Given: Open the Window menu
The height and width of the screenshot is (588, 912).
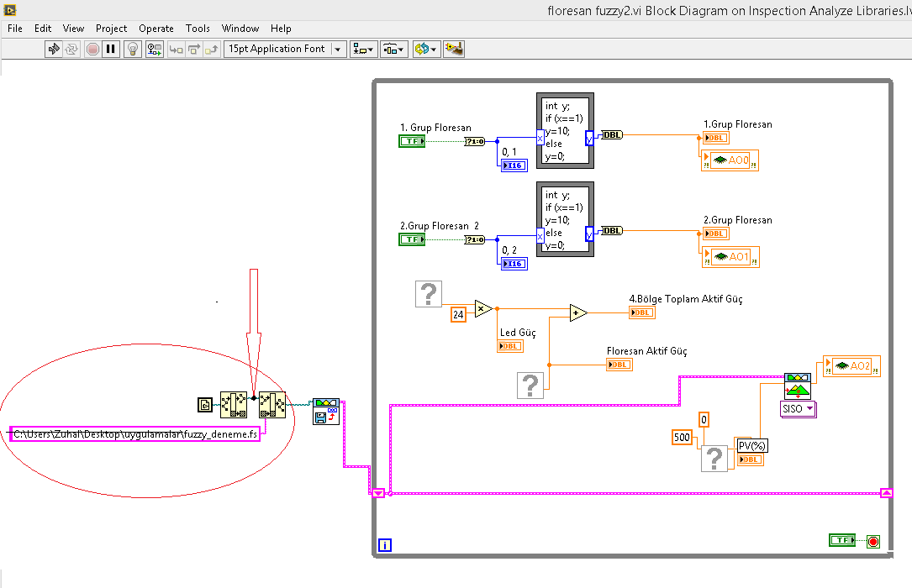Looking at the screenshot, I should pos(240,29).
